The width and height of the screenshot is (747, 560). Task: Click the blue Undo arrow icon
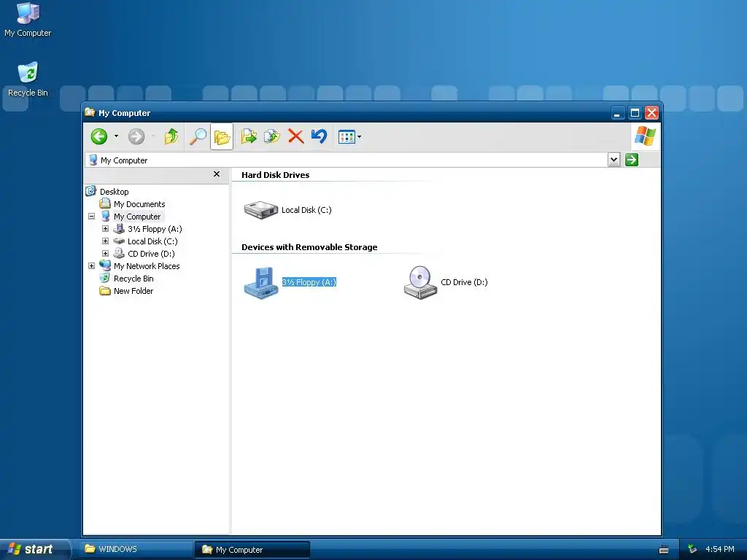point(320,136)
